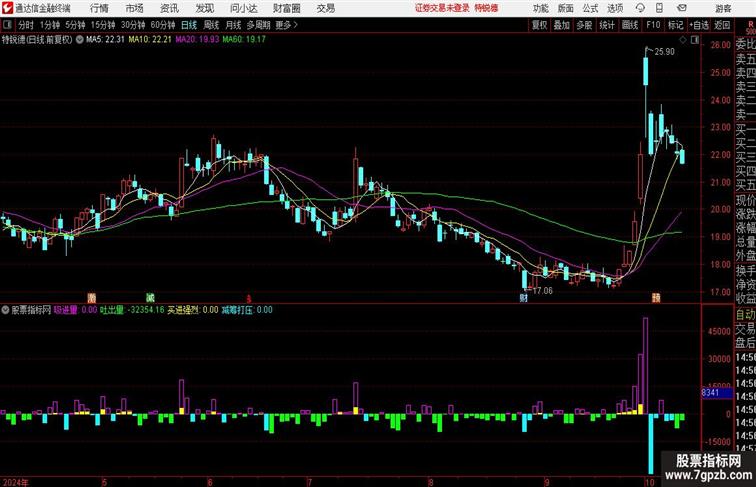Switch to 15分钟 period

point(103,25)
